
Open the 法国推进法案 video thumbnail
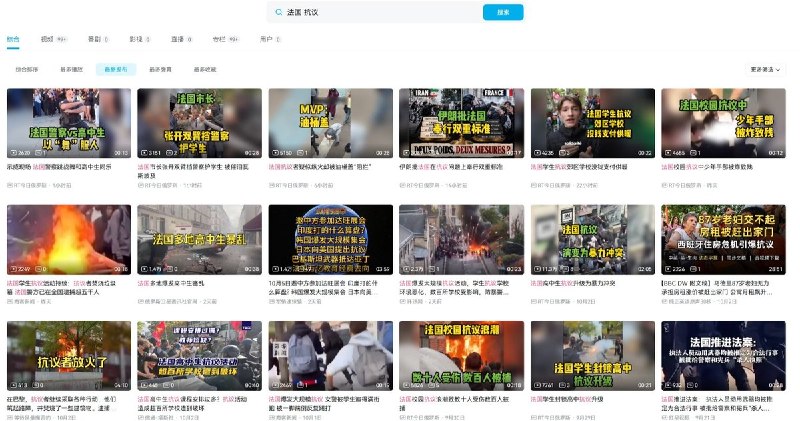723,356
